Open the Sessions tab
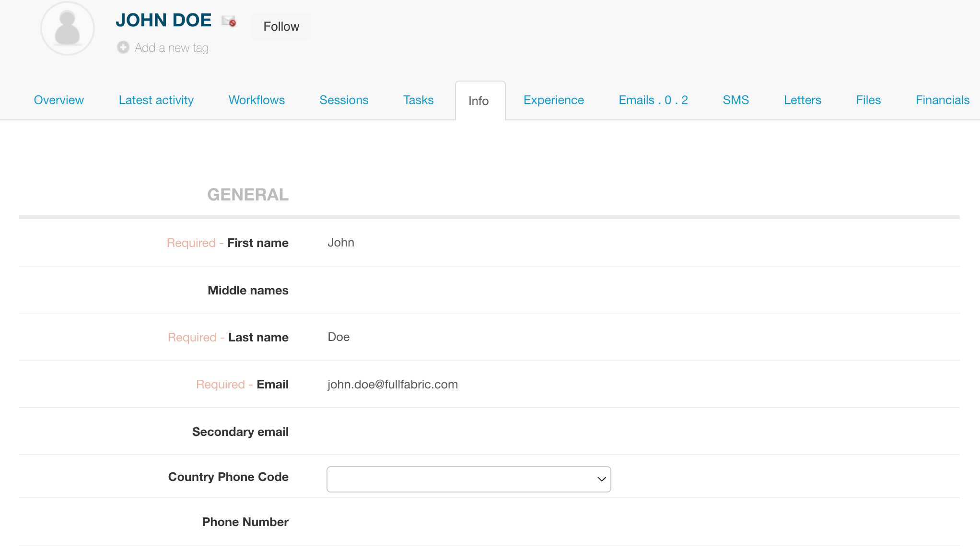This screenshot has width=980, height=551. click(344, 100)
